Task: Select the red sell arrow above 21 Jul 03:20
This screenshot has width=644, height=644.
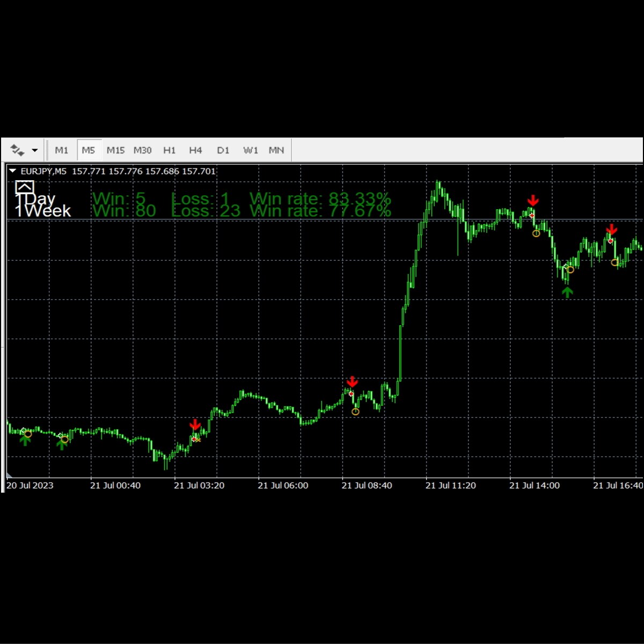Action: [195, 425]
